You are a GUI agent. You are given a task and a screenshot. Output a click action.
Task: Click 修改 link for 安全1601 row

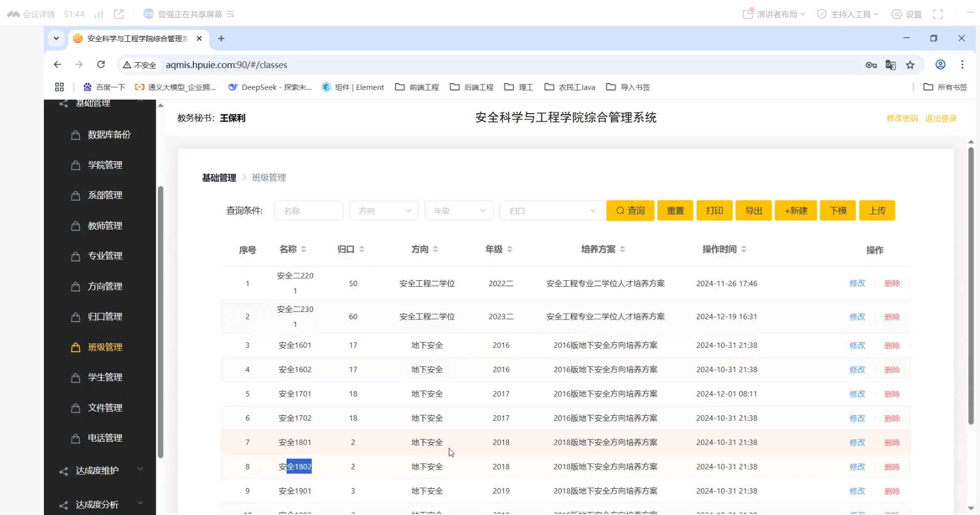857,346
